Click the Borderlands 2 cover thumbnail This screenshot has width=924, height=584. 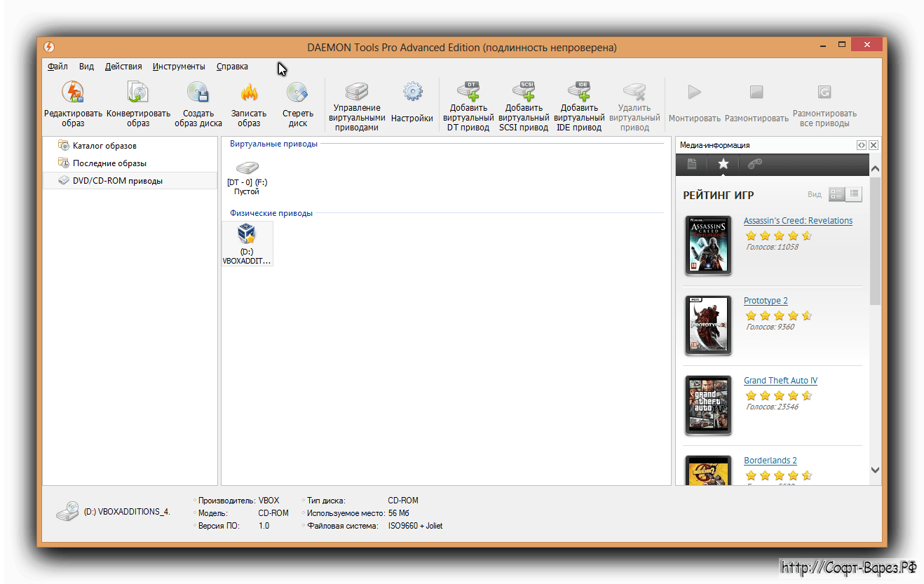click(x=709, y=470)
